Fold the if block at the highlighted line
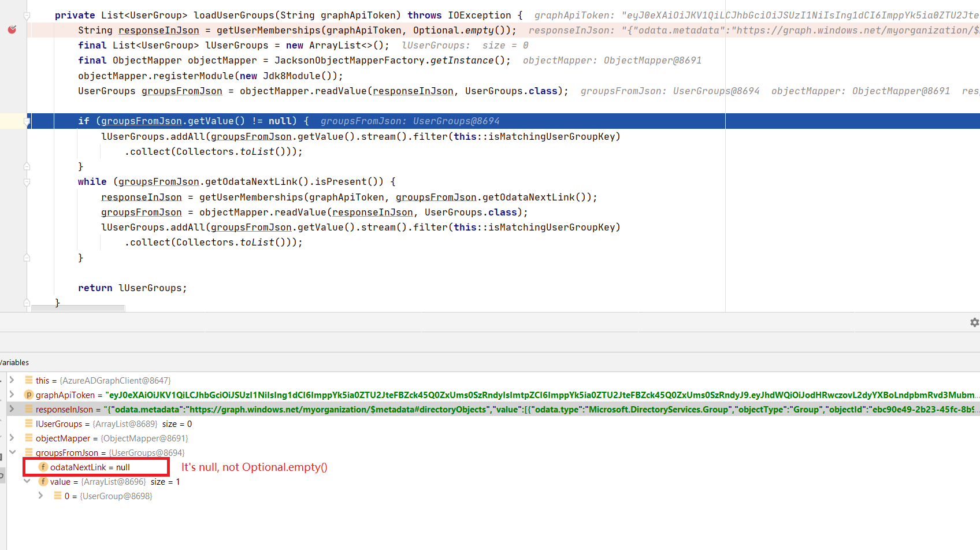This screenshot has width=980, height=550. click(x=27, y=121)
